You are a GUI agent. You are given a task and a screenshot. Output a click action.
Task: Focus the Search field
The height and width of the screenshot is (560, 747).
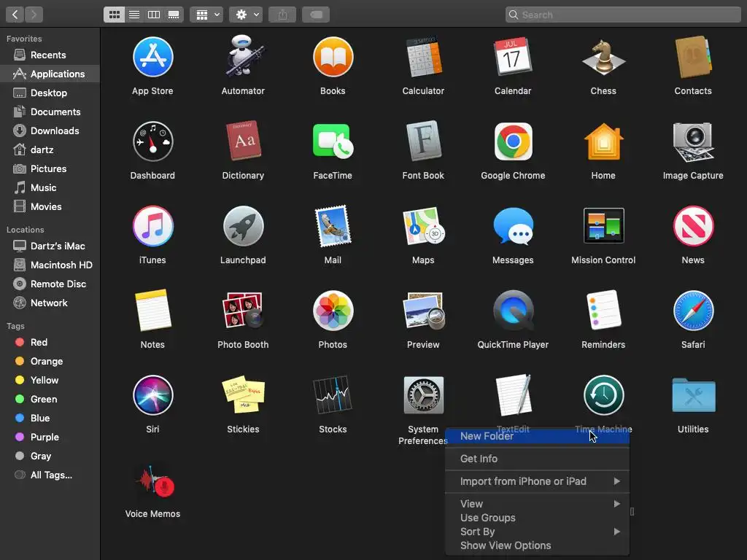pyautogui.click(x=623, y=15)
